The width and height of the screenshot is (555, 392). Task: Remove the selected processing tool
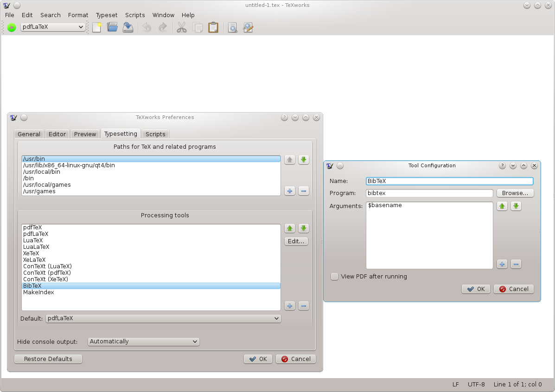[x=303, y=306]
